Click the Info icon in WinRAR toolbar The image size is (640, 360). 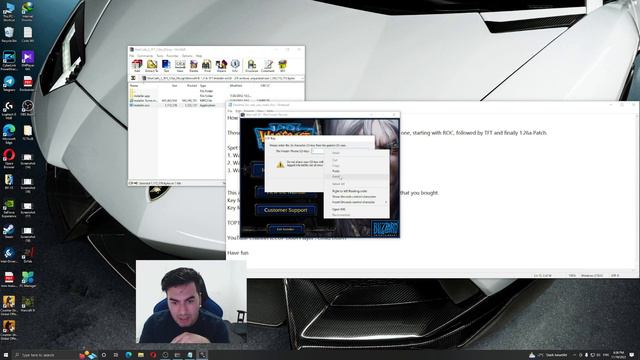pos(235,66)
